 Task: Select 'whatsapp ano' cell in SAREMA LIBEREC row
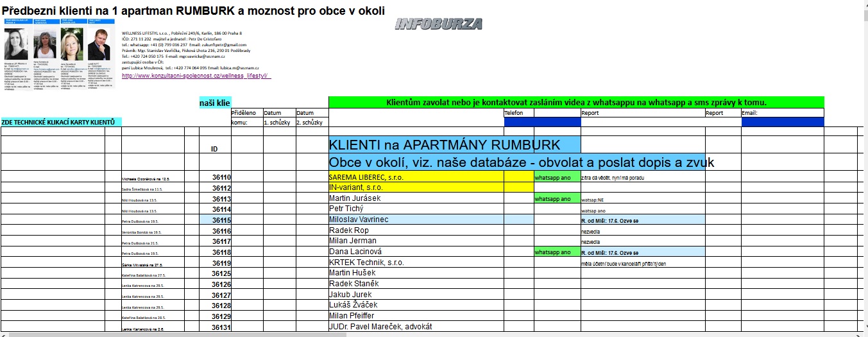tap(557, 177)
